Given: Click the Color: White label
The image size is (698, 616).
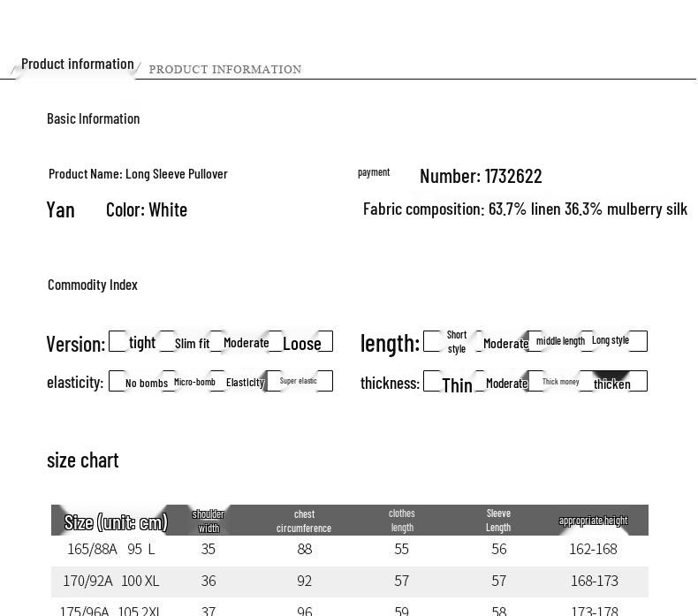Looking at the screenshot, I should click(147, 209).
